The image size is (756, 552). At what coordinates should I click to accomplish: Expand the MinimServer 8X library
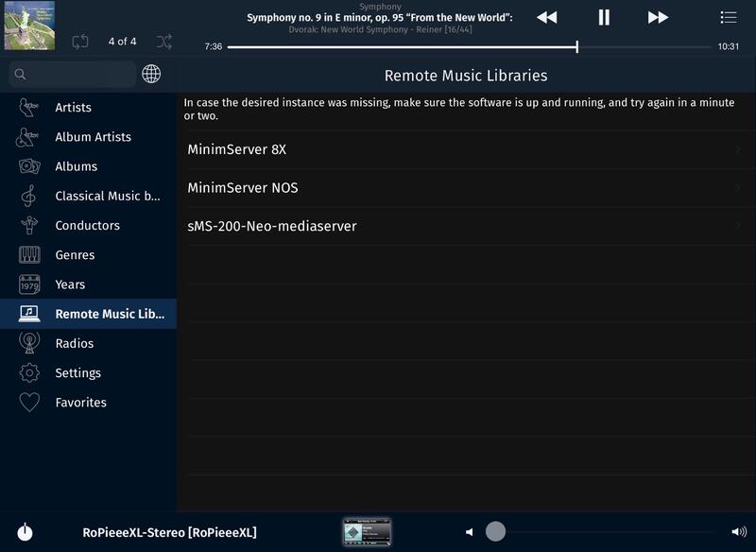click(x=737, y=149)
